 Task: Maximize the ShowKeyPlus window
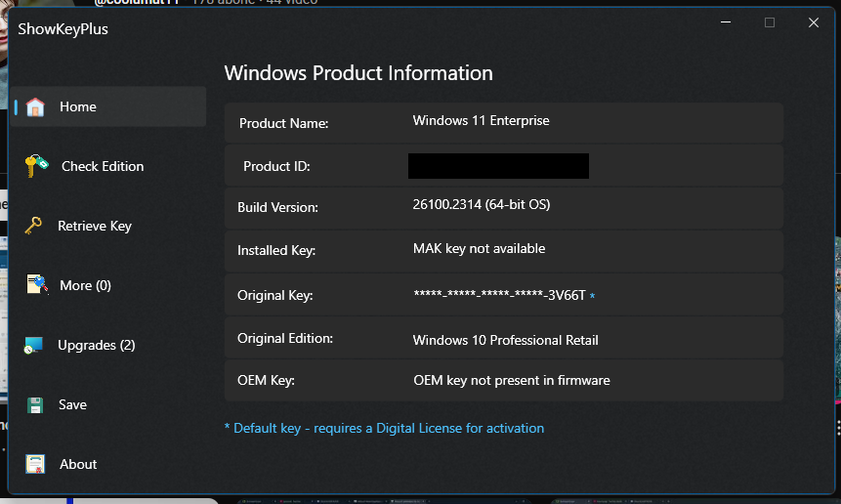(x=770, y=22)
